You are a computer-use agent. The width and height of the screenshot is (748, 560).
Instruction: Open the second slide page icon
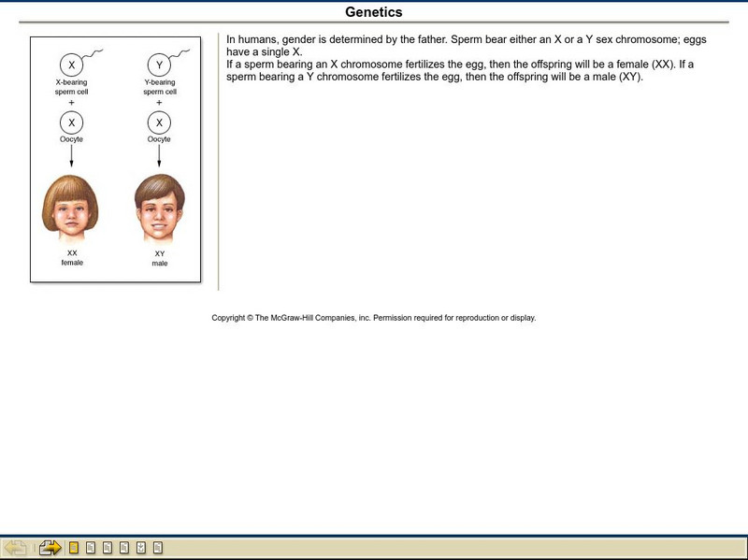pos(91,547)
